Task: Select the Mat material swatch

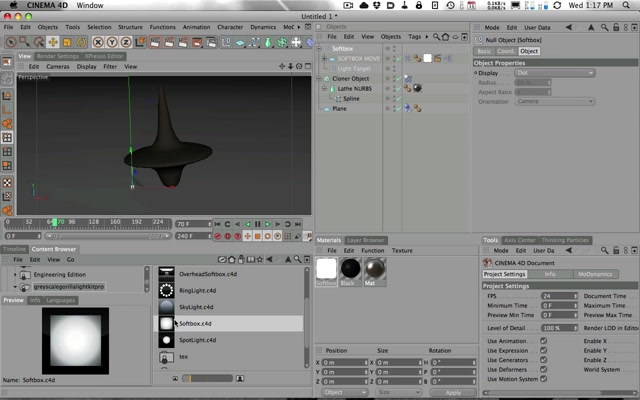Action: [x=375, y=271]
